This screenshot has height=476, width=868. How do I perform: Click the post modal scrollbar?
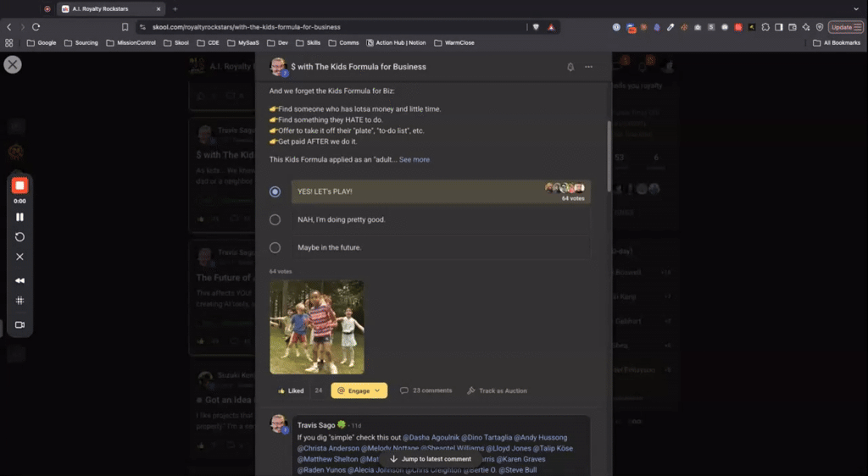pos(609,157)
